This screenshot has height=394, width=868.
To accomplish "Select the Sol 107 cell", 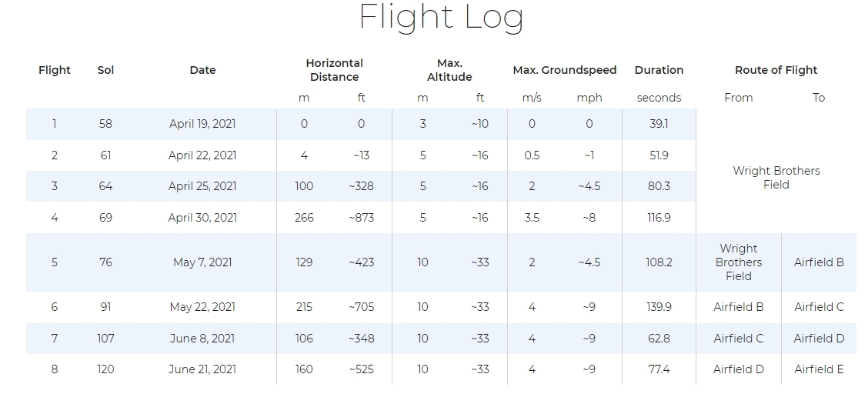I will coord(105,339).
